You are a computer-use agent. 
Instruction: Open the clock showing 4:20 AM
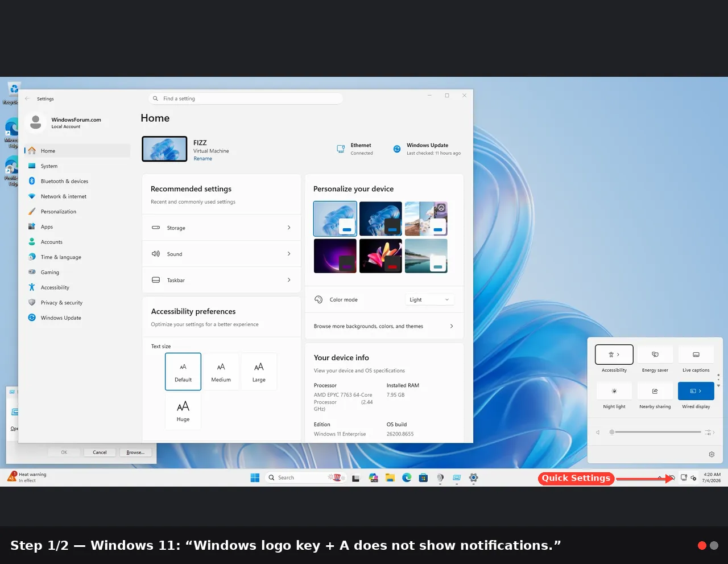point(712,477)
